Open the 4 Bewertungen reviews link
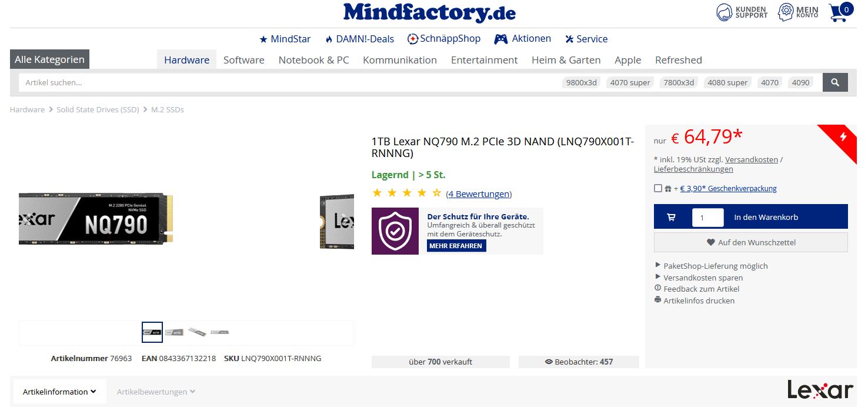The height and width of the screenshot is (414, 868). [x=479, y=194]
